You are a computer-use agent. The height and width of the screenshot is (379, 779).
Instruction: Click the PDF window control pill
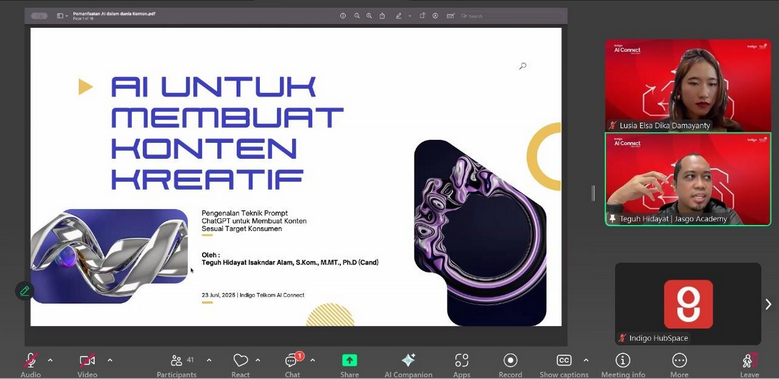click(39, 16)
